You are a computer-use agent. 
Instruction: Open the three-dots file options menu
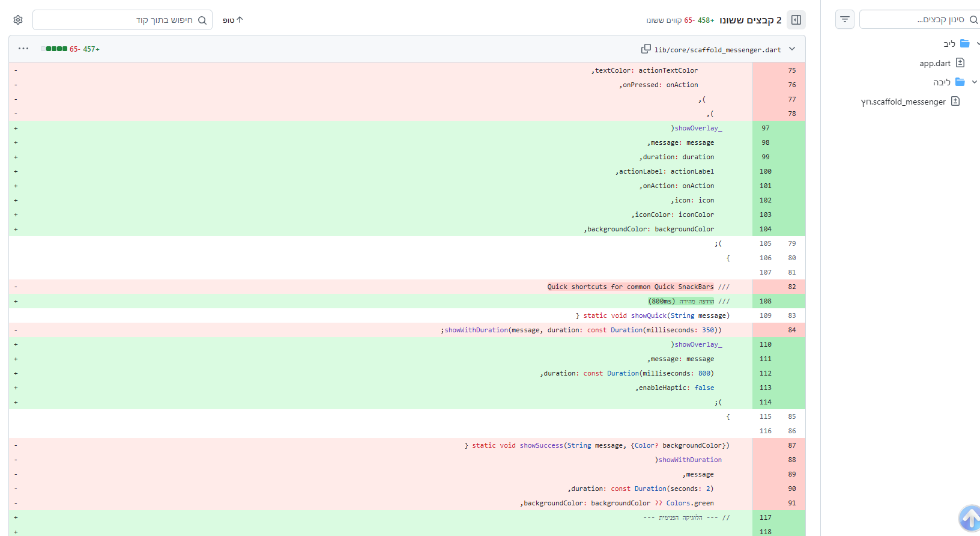(23, 49)
